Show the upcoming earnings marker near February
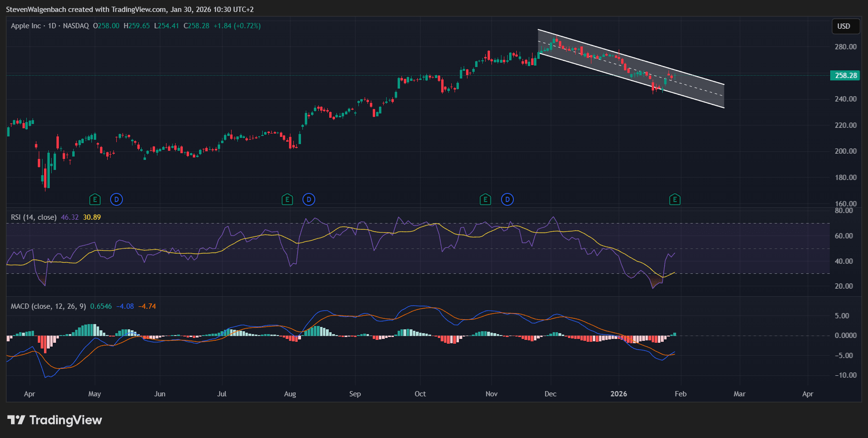Screen dimensions: 868x438 click(675, 199)
